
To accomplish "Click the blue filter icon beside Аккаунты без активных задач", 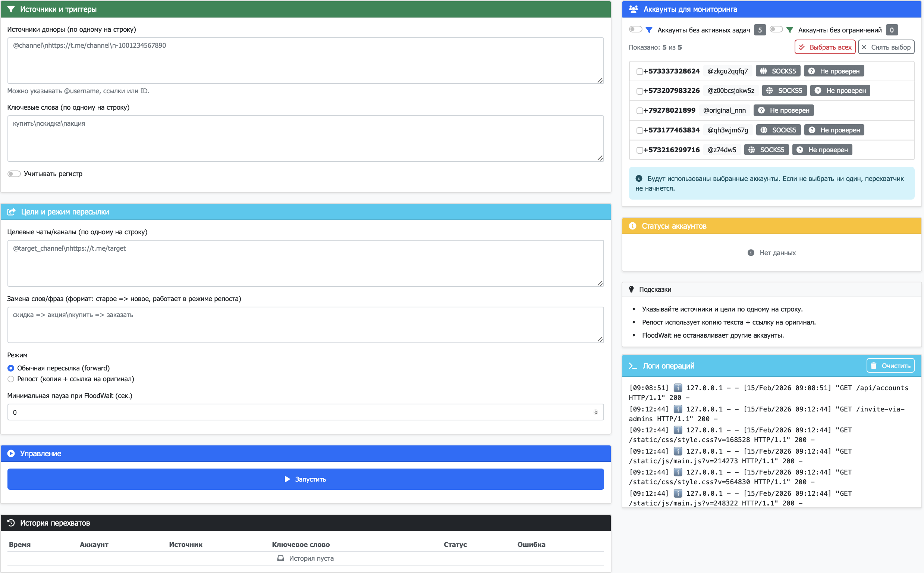I will click(x=649, y=30).
